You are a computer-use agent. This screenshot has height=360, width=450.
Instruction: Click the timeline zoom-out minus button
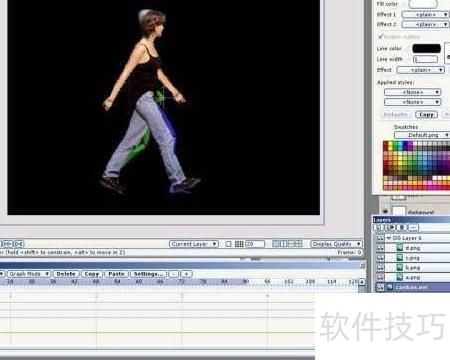point(173,274)
